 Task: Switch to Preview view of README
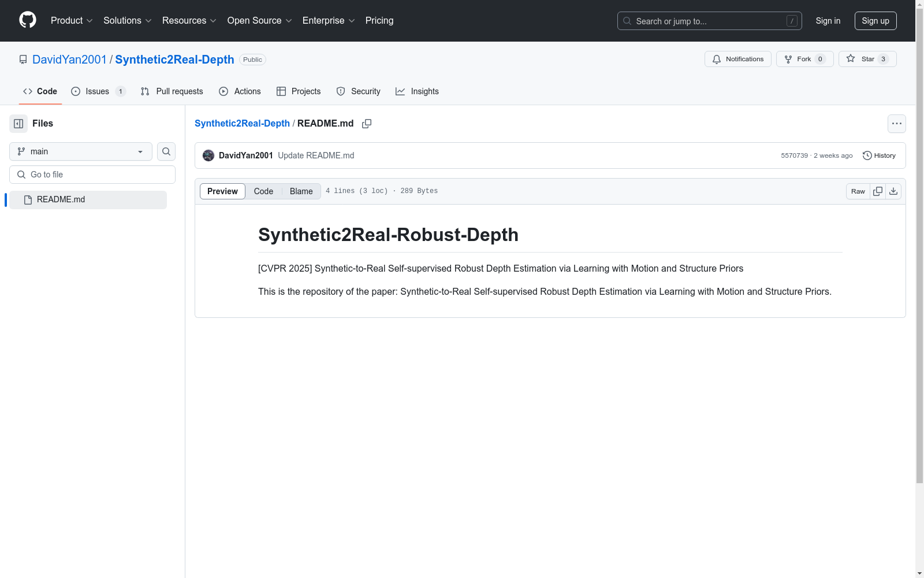[222, 191]
